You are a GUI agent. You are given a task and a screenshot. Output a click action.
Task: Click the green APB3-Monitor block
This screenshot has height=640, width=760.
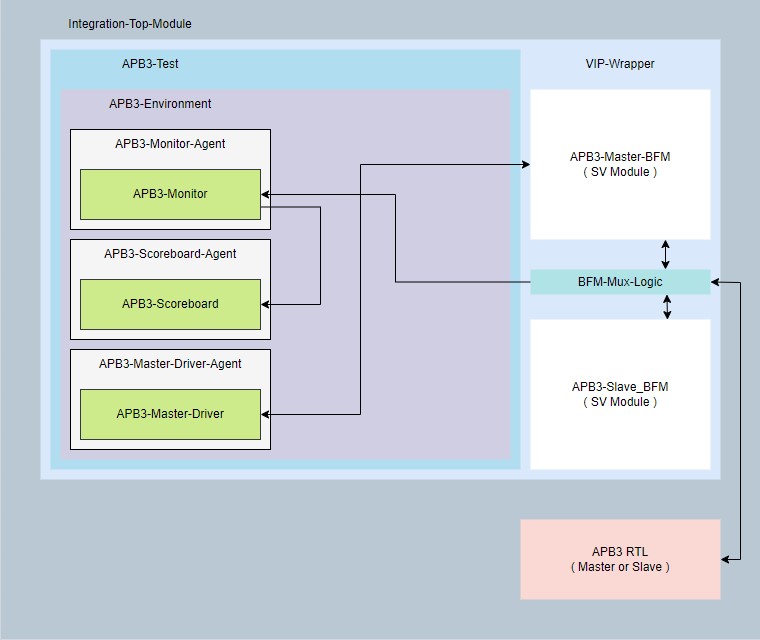pos(170,194)
